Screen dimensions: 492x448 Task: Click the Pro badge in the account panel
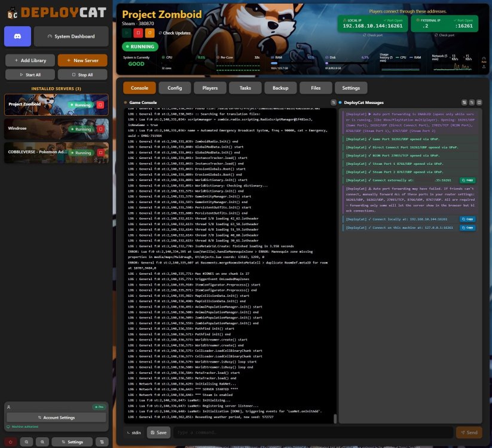coord(99,407)
